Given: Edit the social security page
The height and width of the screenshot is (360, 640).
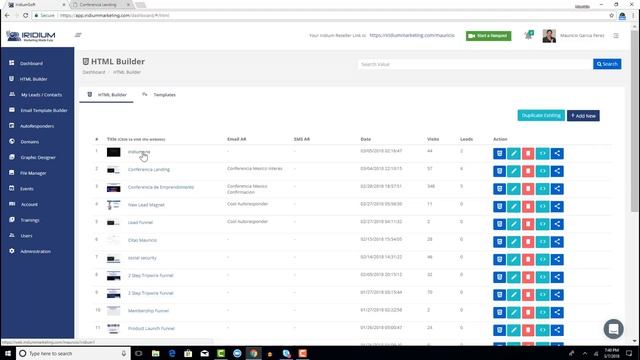Looking at the screenshot, I should [513, 259].
